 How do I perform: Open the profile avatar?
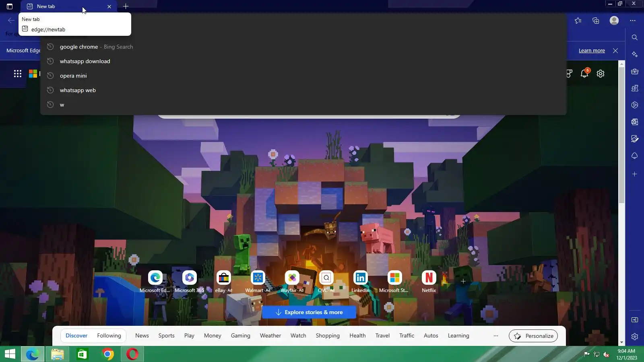coord(614,21)
